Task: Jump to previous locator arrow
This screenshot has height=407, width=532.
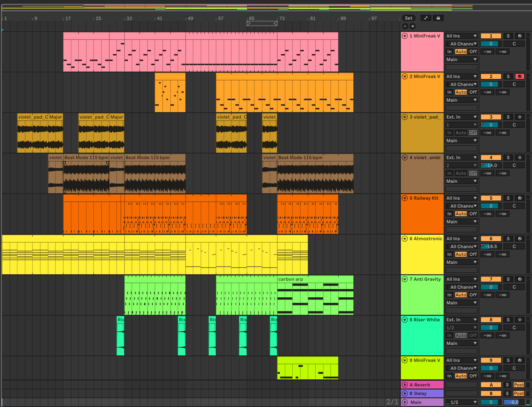Action: point(405,26)
